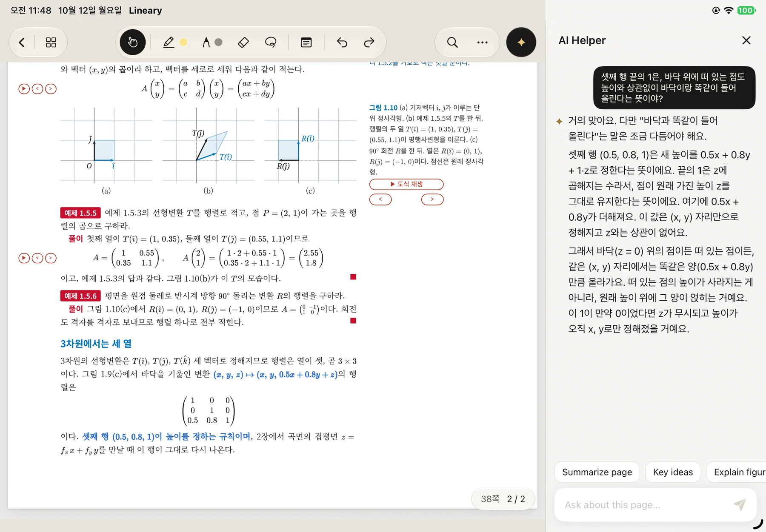
Task: Open the 예제 1.5.5 label
Action: tap(80, 213)
